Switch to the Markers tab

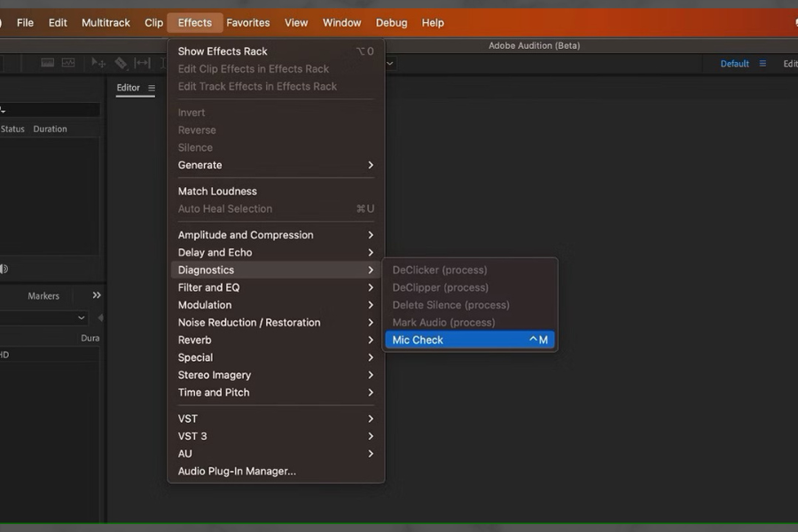point(43,296)
